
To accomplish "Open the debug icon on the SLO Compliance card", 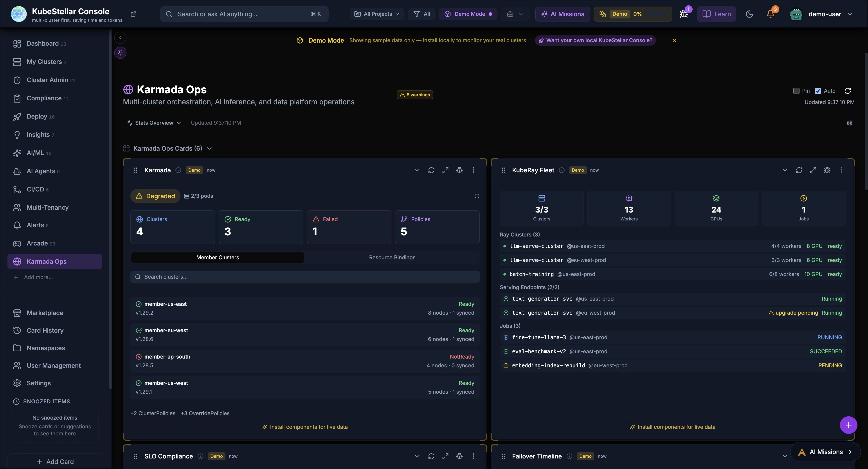I will 459,456.
